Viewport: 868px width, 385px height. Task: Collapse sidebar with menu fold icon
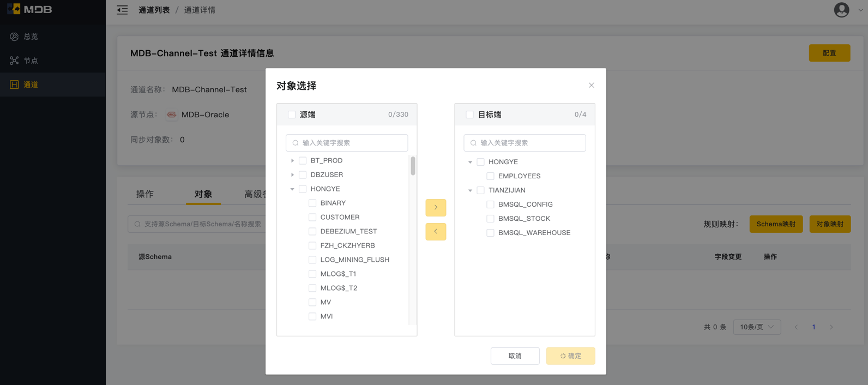pyautogui.click(x=122, y=10)
